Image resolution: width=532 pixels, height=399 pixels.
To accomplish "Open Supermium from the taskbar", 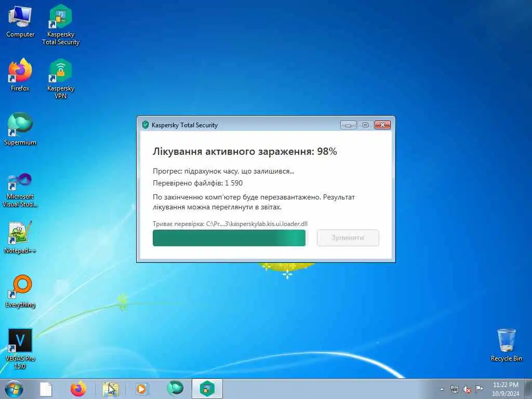I will (175, 388).
